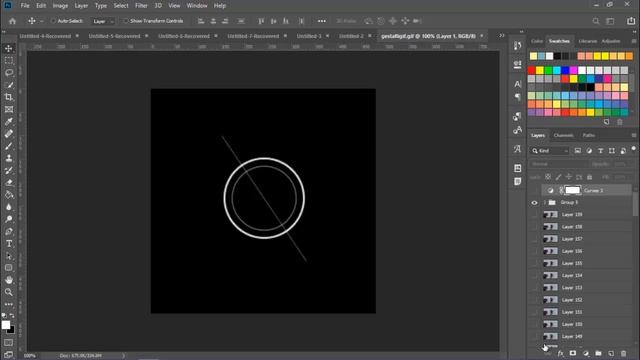
Task: Open the blend mode Normal dropdown
Action: tap(558, 164)
